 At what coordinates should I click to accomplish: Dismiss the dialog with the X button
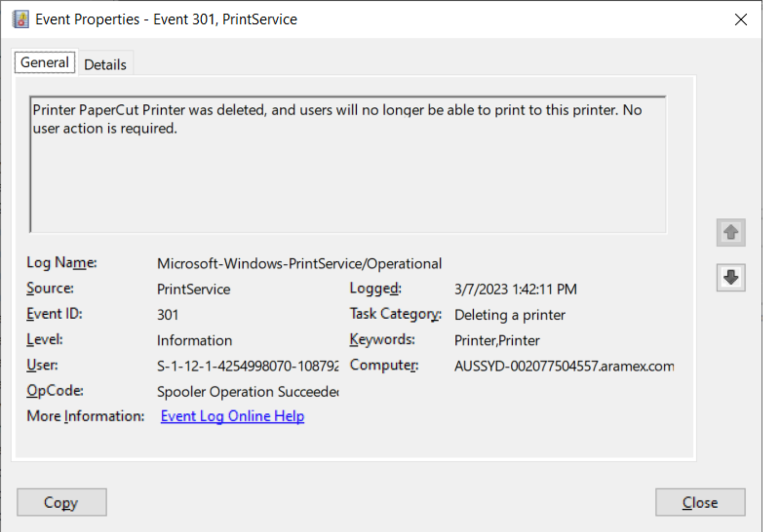[741, 19]
